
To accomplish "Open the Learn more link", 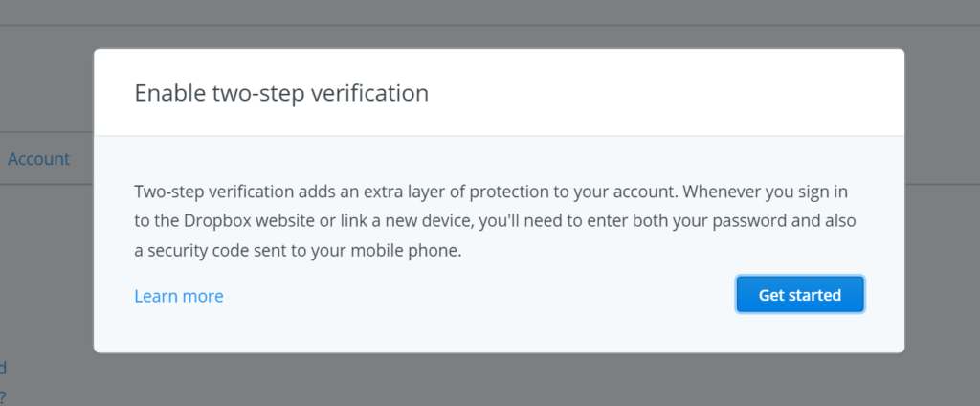I will [179, 296].
